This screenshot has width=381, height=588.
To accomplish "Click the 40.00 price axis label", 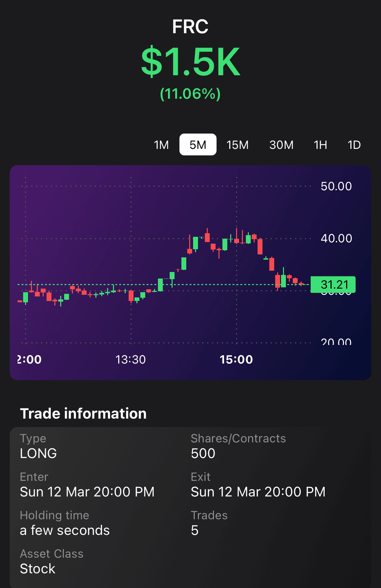I will pos(336,238).
